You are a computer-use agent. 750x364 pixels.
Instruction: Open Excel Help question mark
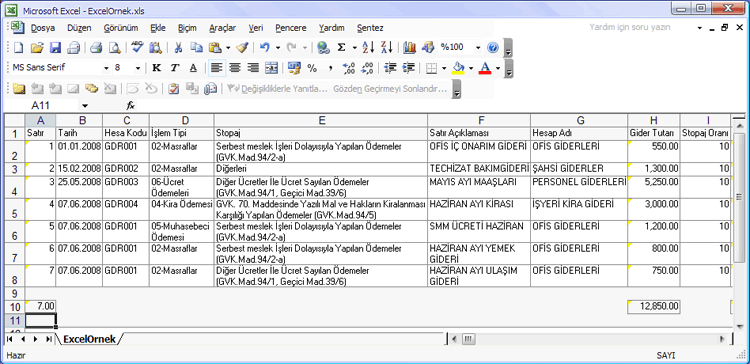click(x=493, y=47)
